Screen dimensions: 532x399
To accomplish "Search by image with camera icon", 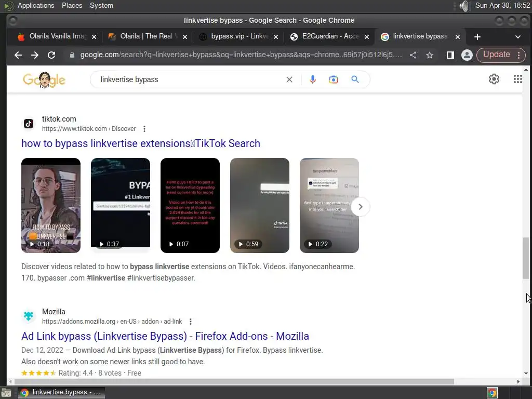I will (334, 79).
